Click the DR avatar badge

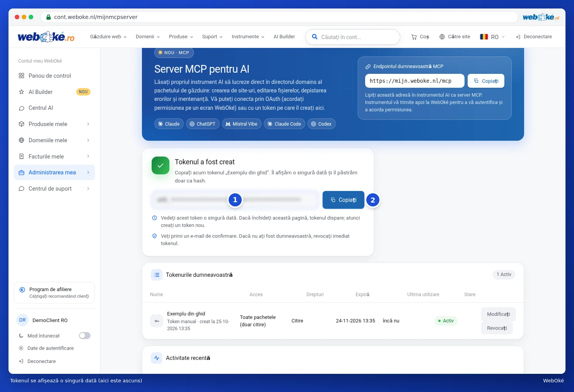coord(22,320)
